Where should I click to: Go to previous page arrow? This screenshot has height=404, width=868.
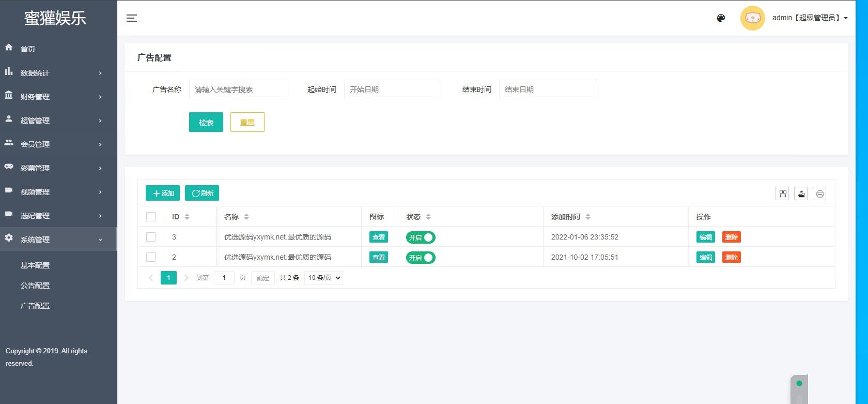pyautogui.click(x=151, y=278)
